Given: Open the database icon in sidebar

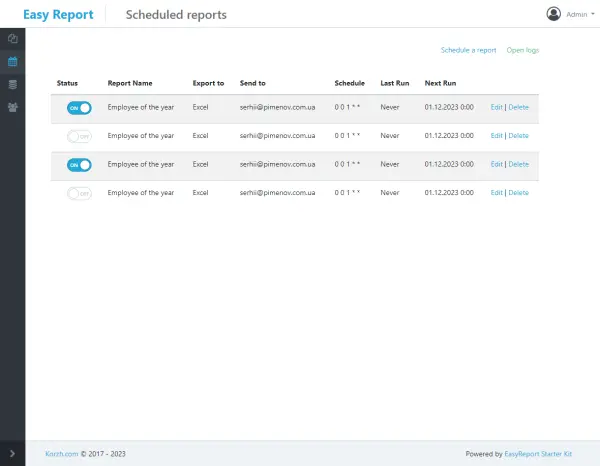Looking at the screenshot, I should pos(12,83).
